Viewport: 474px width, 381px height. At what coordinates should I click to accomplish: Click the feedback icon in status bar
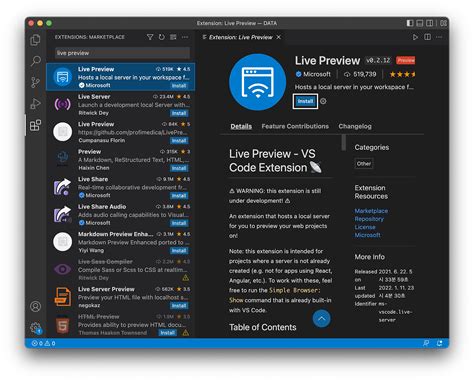click(x=426, y=343)
